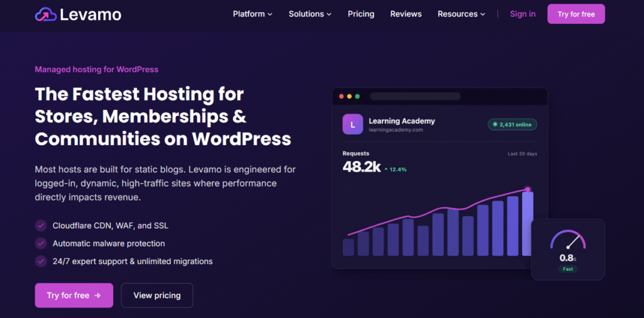This screenshot has width=644, height=318.
Task: Go to the Pricing page
Action: click(x=361, y=14)
